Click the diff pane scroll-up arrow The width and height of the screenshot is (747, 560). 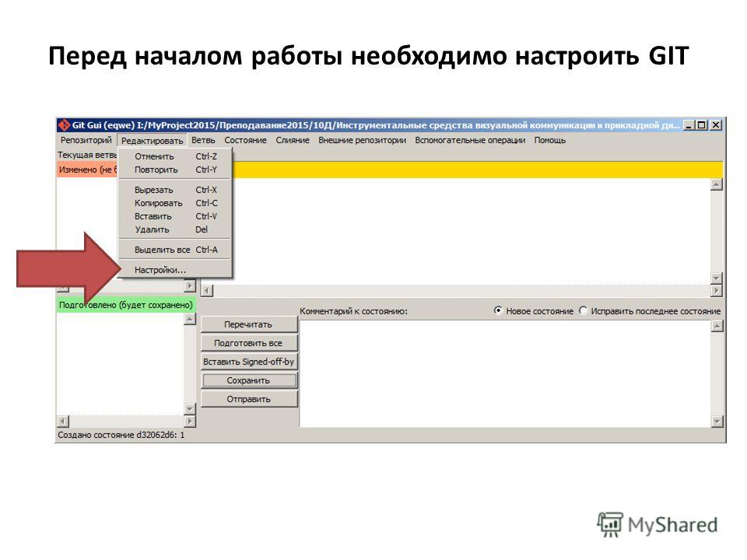pyautogui.click(x=717, y=184)
